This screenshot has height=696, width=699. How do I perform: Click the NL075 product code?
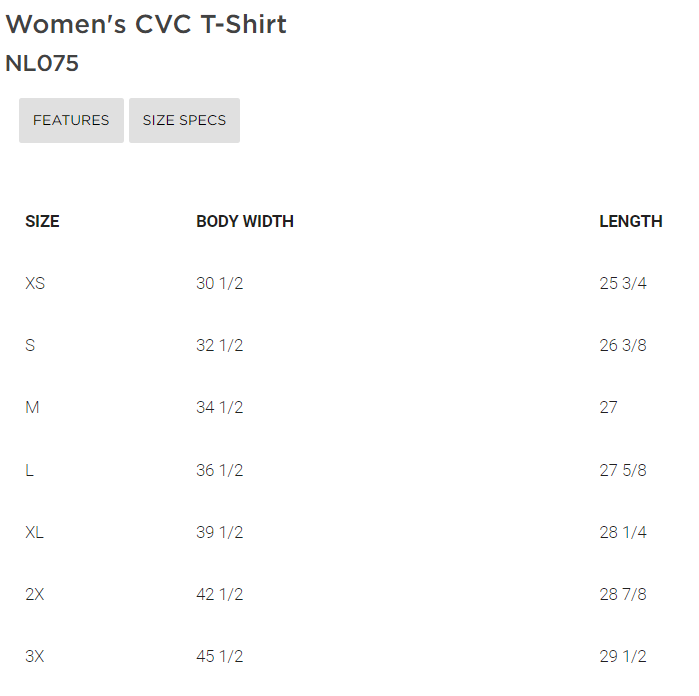point(42,63)
